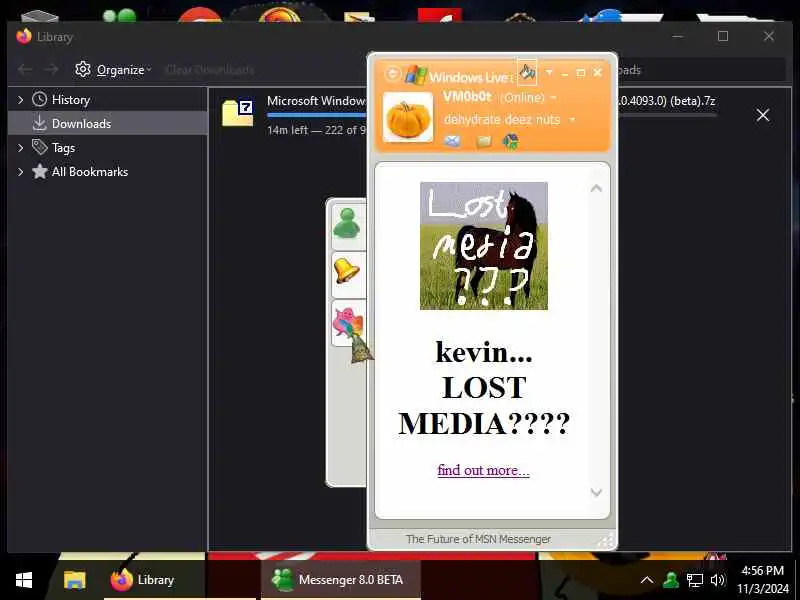Image resolution: width=800 pixels, height=600 pixels.
Task: Click the Firefox logo in Library title bar
Action: pos(23,36)
